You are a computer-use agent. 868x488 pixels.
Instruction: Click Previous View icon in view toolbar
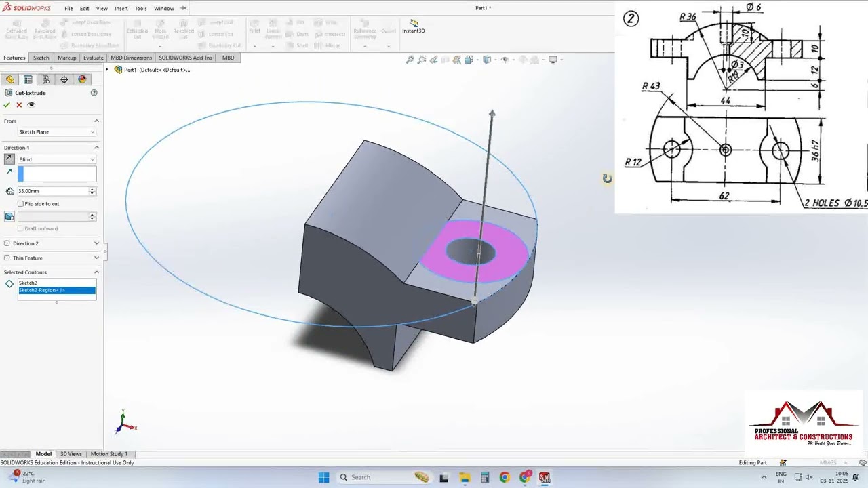(x=434, y=60)
